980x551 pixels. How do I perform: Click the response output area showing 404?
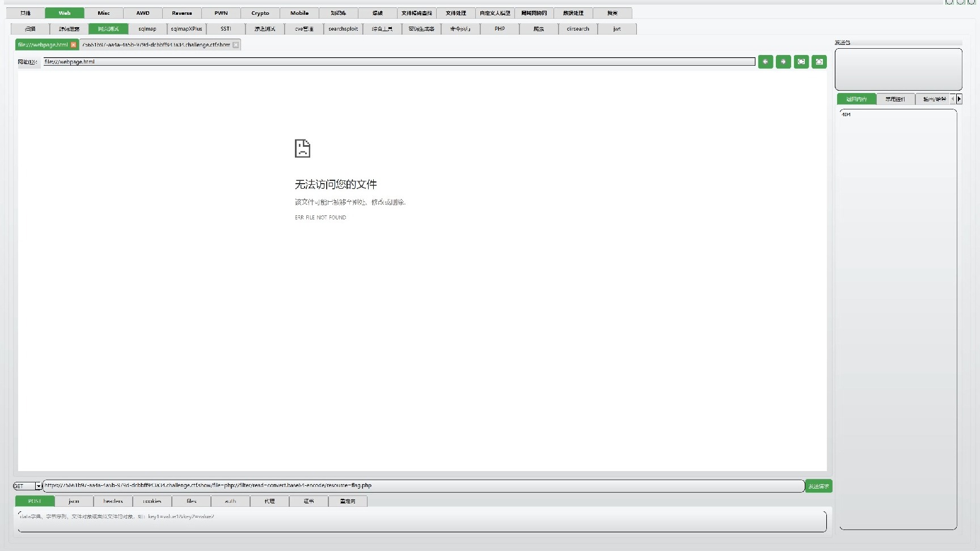(x=898, y=320)
